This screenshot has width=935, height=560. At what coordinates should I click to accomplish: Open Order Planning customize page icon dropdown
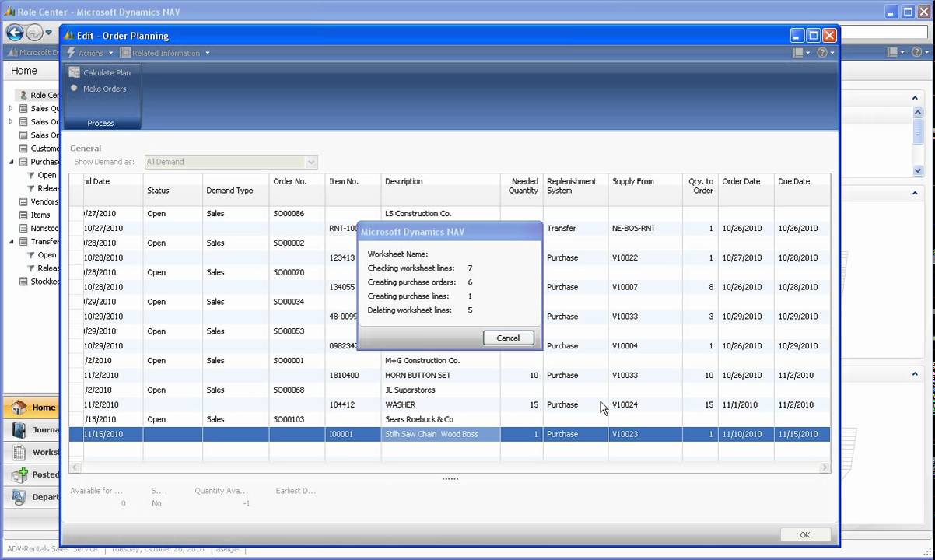[801, 53]
